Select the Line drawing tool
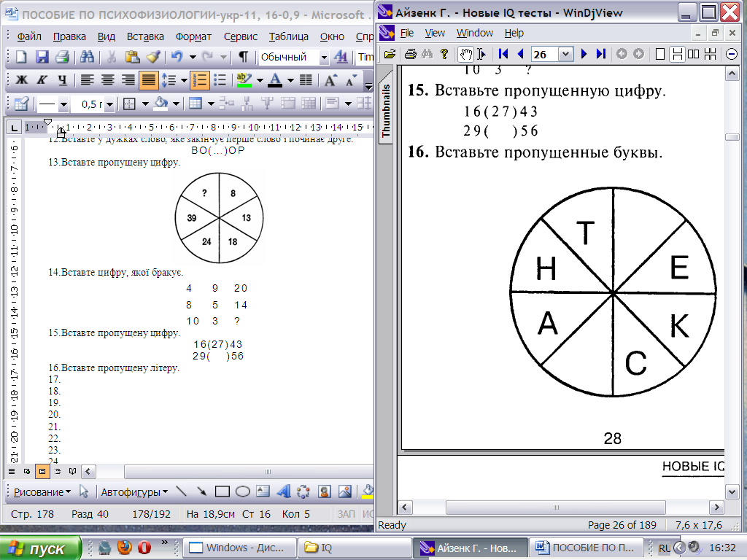The width and height of the screenshot is (747, 560). [181, 491]
